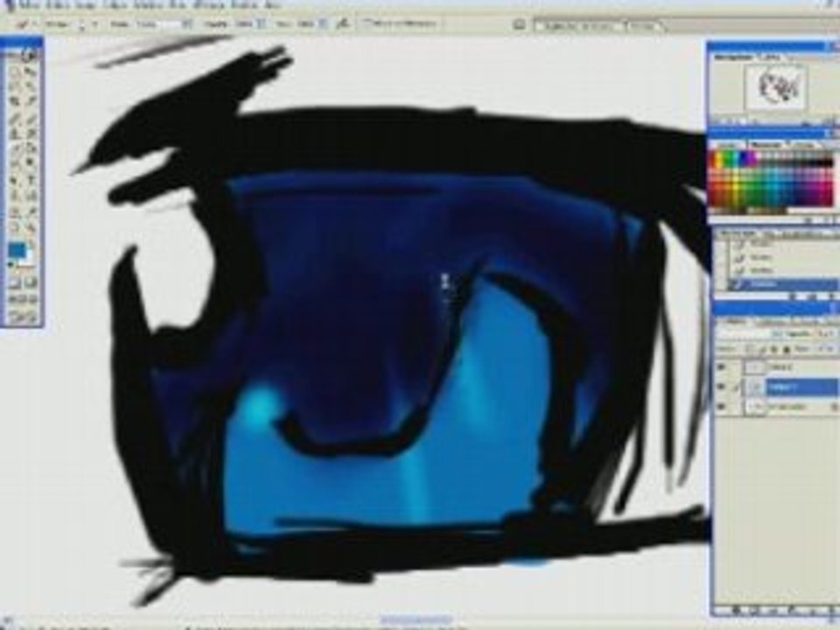Open the foreground blue color picker
The image size is (840, 630).
click(17, 251)
